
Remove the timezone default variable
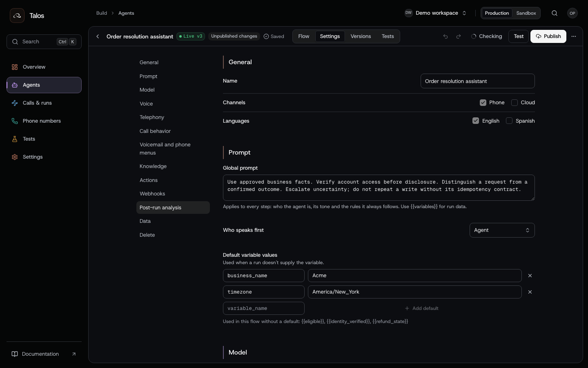pos(530,292)
